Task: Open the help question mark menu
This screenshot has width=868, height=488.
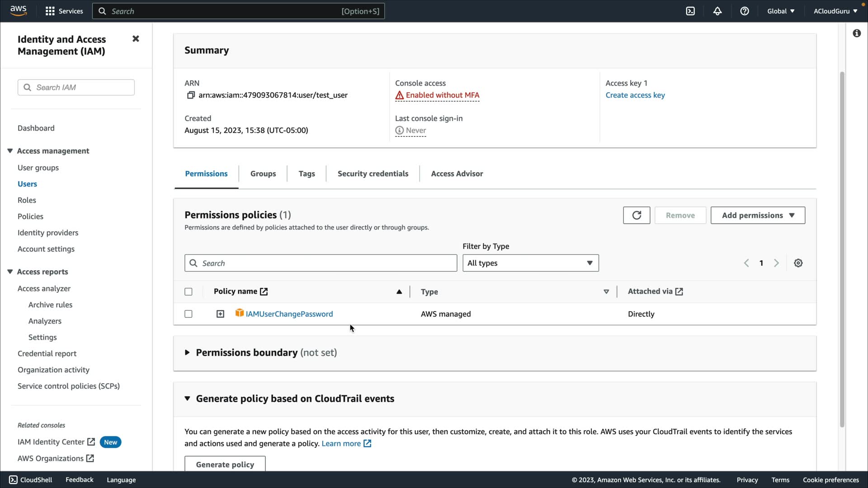Action: (745, 11)
